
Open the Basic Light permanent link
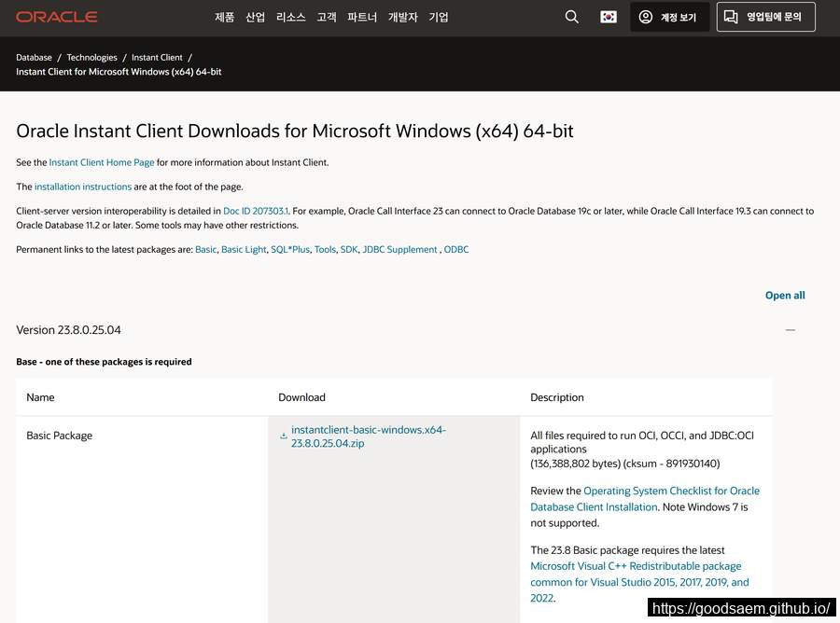click(244, 249)
